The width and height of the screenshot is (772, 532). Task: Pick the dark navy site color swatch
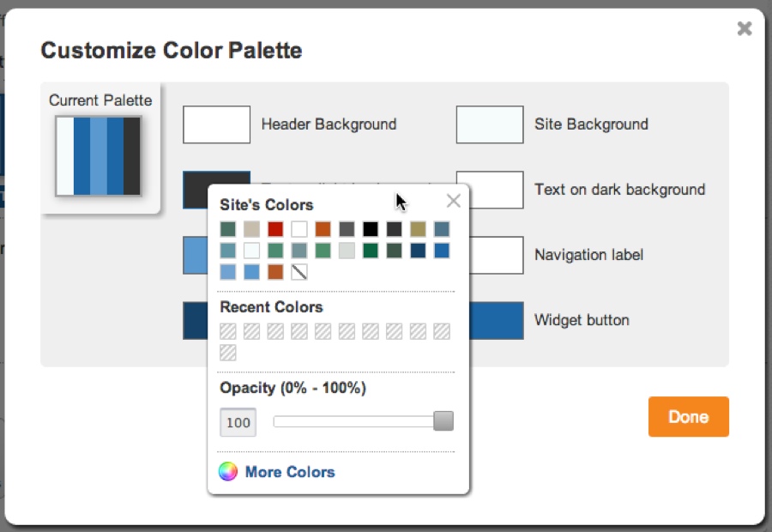click(418, 251)
